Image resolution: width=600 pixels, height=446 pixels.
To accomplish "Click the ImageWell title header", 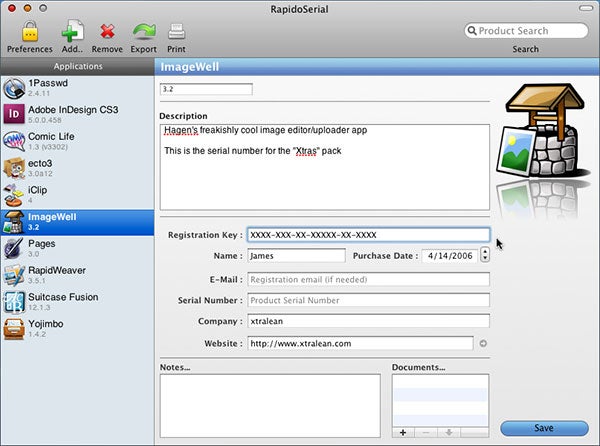I will (190, 67).
